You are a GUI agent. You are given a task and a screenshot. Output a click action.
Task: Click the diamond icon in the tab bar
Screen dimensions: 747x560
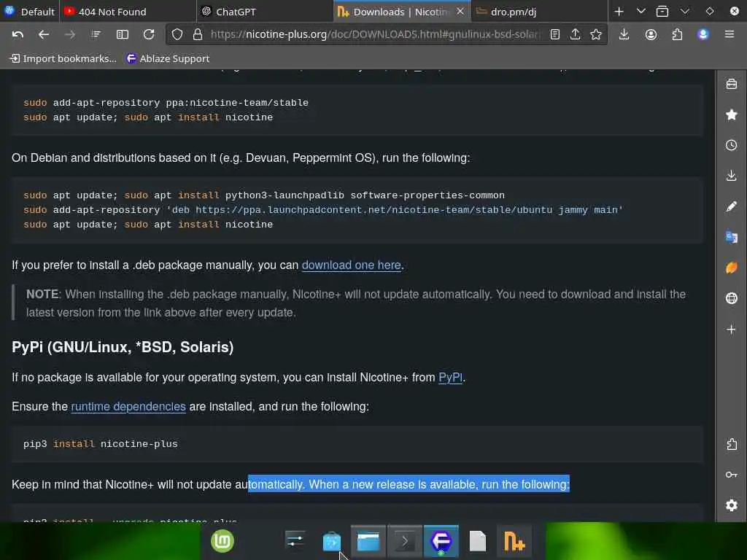[710, 12]
